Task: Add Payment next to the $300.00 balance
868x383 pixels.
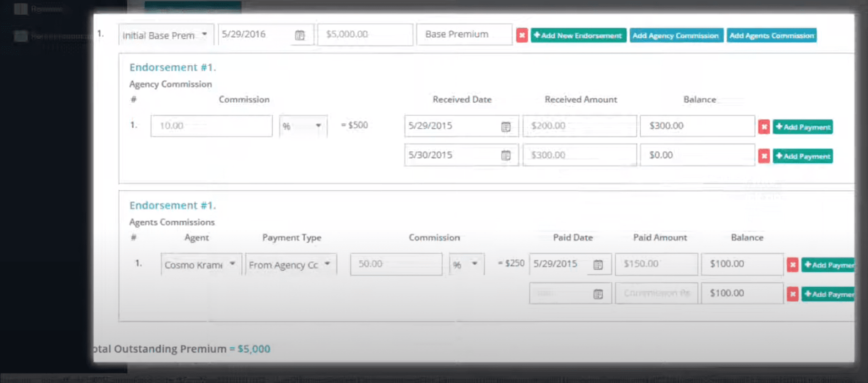Action: click(x=803, y=127)
